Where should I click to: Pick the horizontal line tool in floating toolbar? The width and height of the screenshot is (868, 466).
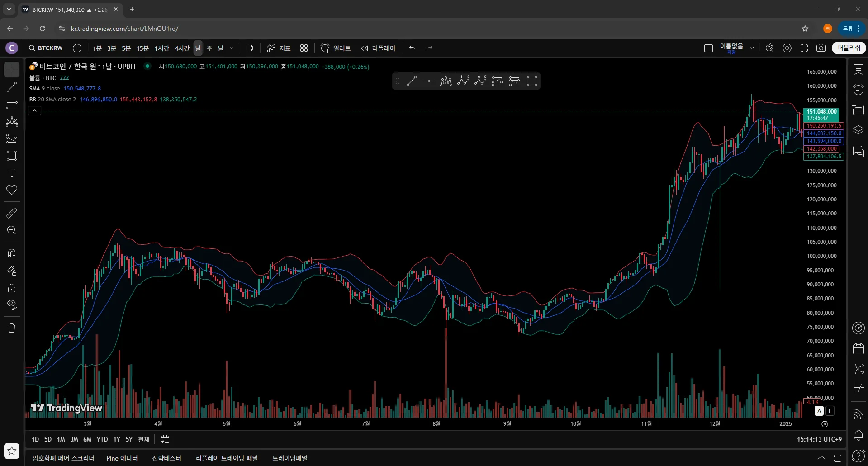click(429, 81)
